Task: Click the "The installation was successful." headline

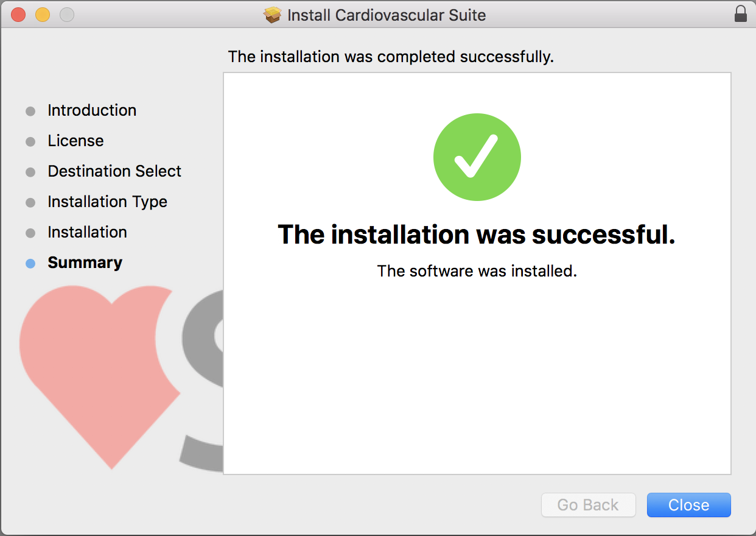Action: pyautogui.click(x=477, y=234)
